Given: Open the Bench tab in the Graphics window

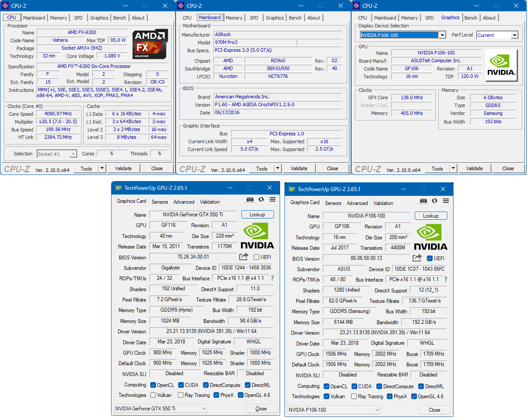Looking at the screenshot, I should coord(471,18).
